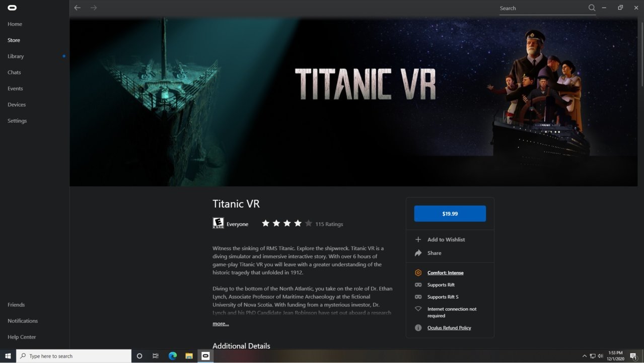The height and width of the screenshot is (363, 644).
Task: Open network settings icon in system tray
Action: (x=593, y=356)
